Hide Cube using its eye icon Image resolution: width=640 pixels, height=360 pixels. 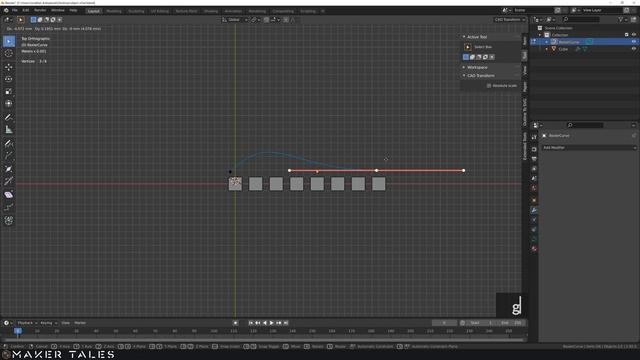click(x=634, y=49)
